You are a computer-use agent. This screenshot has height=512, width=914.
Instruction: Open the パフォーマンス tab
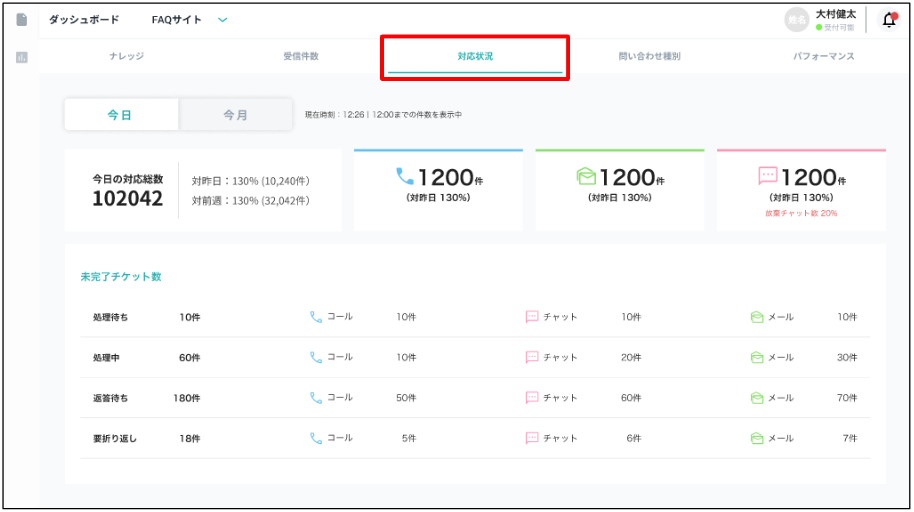824,57
